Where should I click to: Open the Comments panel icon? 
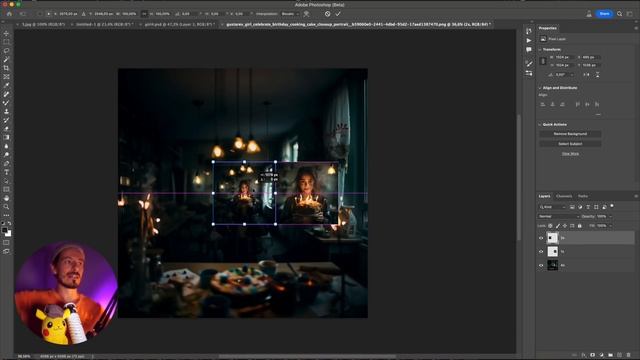[529, 50]
